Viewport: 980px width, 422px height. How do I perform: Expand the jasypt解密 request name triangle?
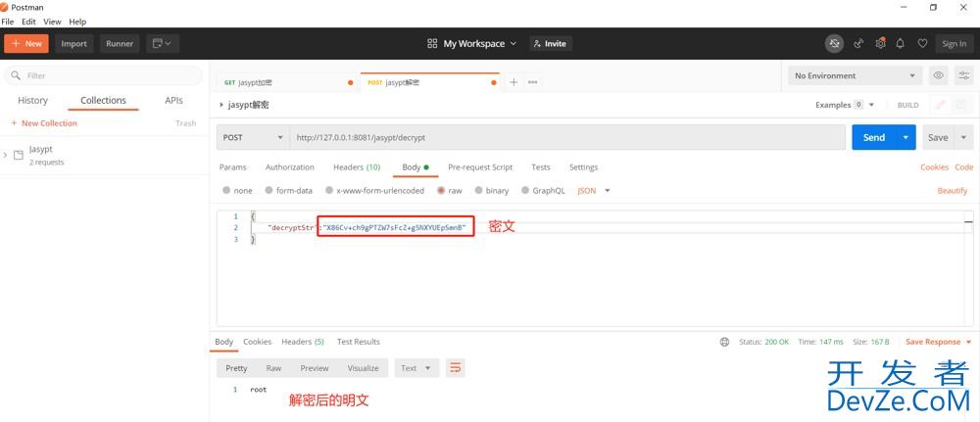point(221,105)
